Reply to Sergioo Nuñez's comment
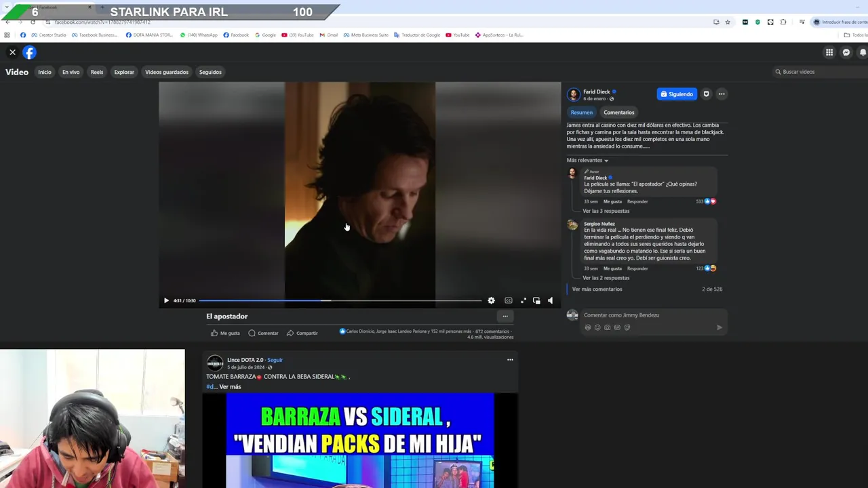 click(637, 268)
